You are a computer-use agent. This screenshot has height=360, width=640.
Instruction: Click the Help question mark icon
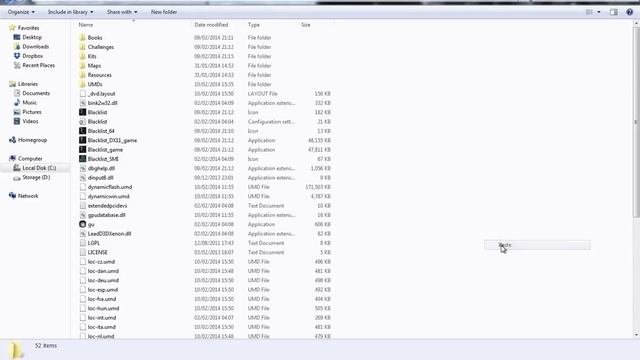[630, 12]
